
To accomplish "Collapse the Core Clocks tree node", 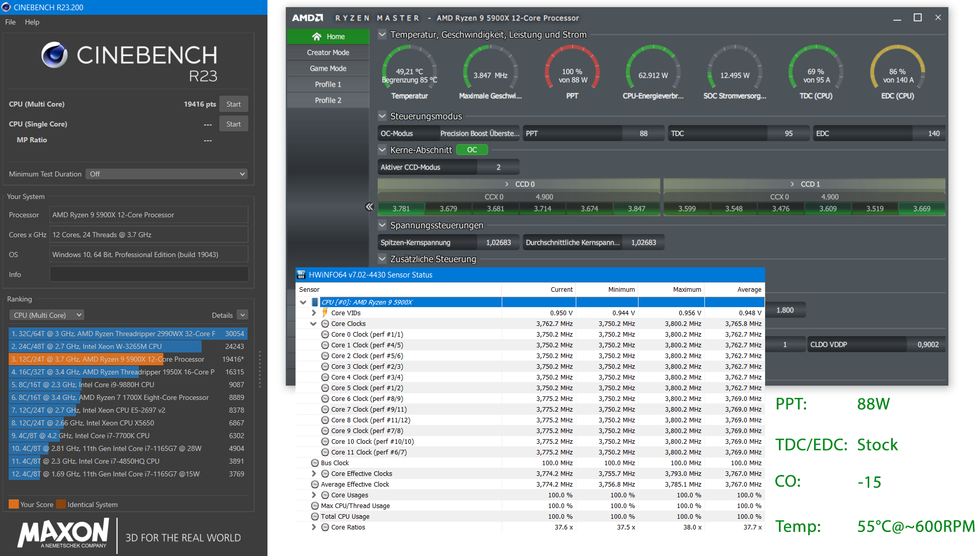I will [x=313, y=323].
